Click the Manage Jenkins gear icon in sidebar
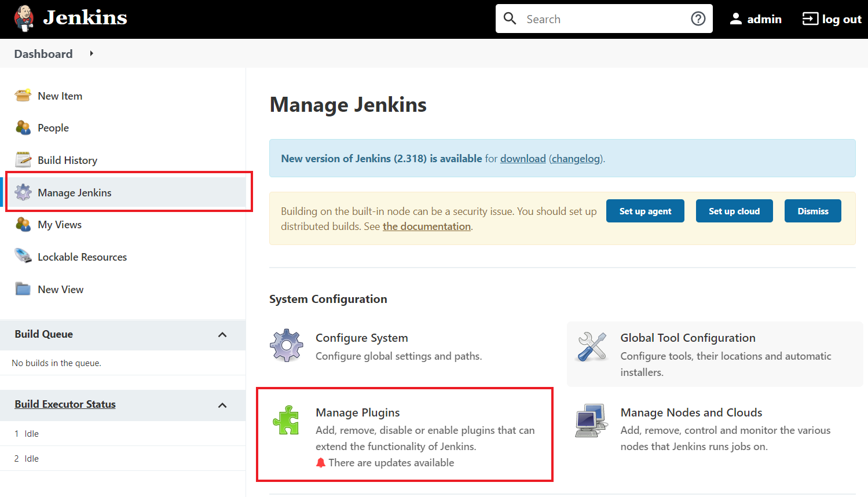The width and height of the screenshot is (868, 497). pos(23,192)
